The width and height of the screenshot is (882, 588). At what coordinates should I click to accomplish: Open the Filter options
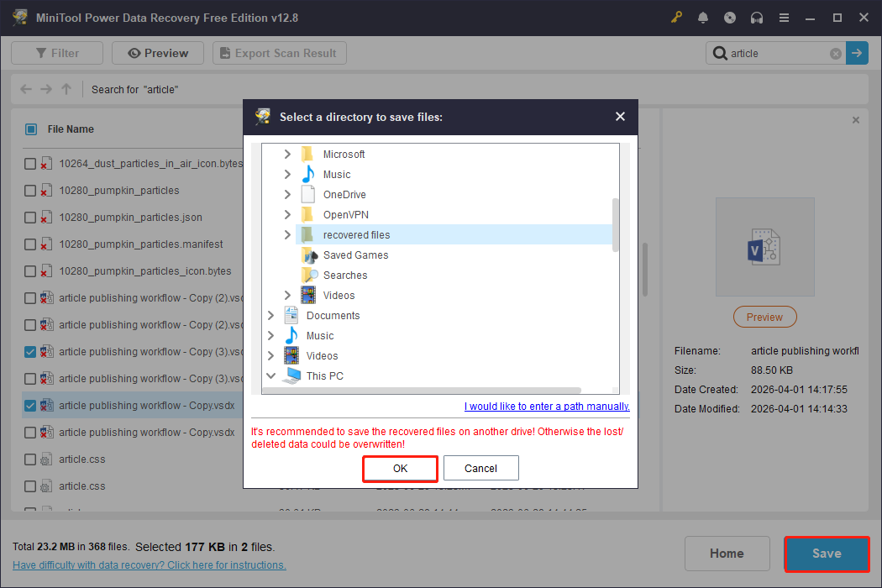tap(56, 52)
